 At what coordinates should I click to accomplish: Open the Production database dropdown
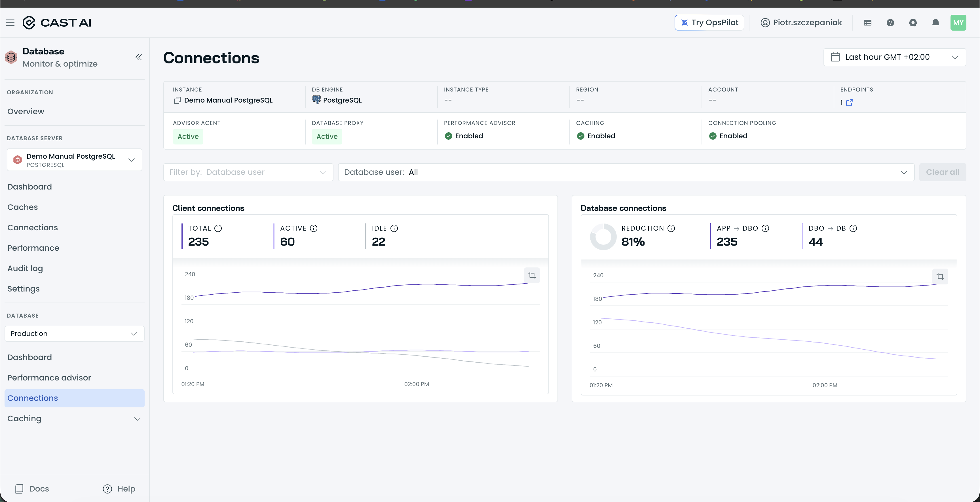pos(75,334)
